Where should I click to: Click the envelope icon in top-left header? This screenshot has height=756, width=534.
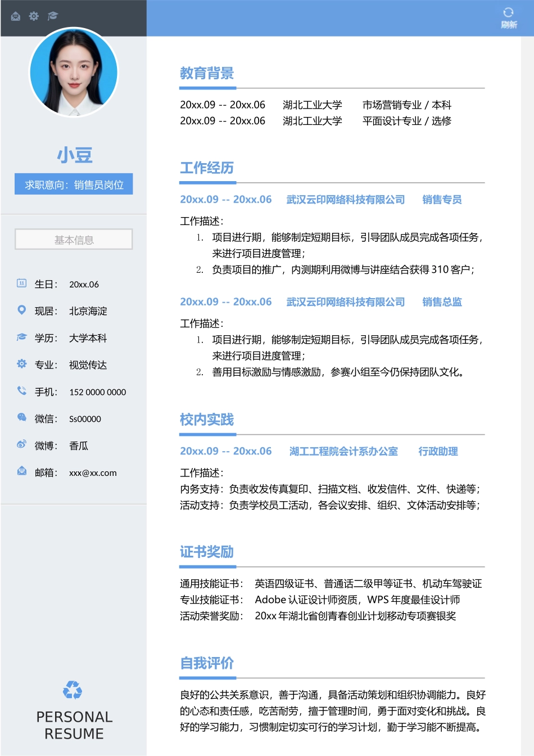(16, 16)
